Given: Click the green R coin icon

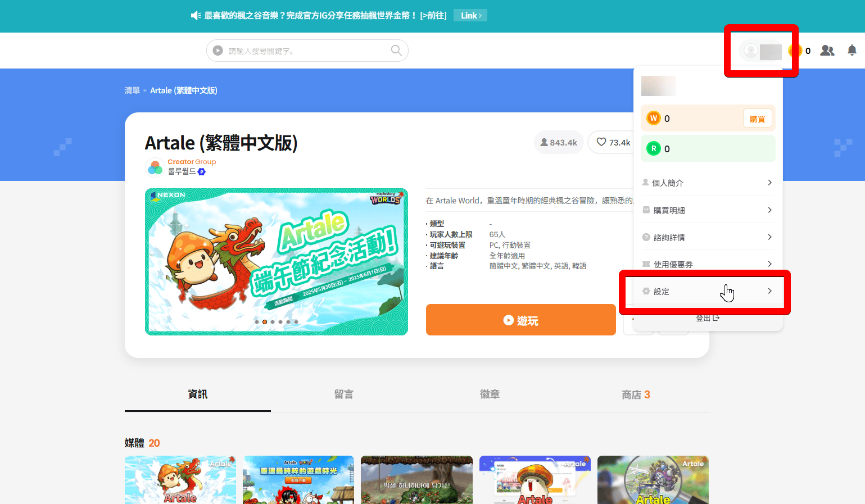Looking at the screenshot, I should pos(653,148).
